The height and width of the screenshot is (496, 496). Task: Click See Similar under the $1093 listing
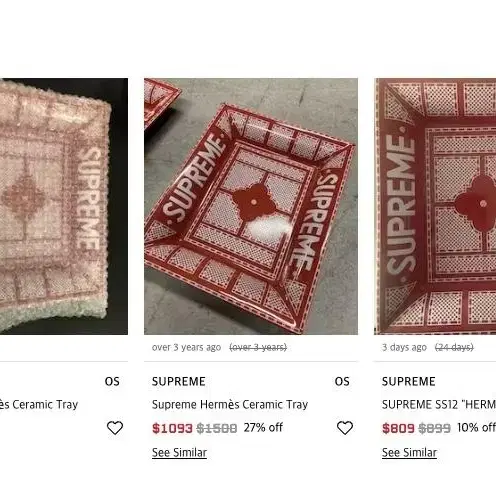[x=179, y=453]
